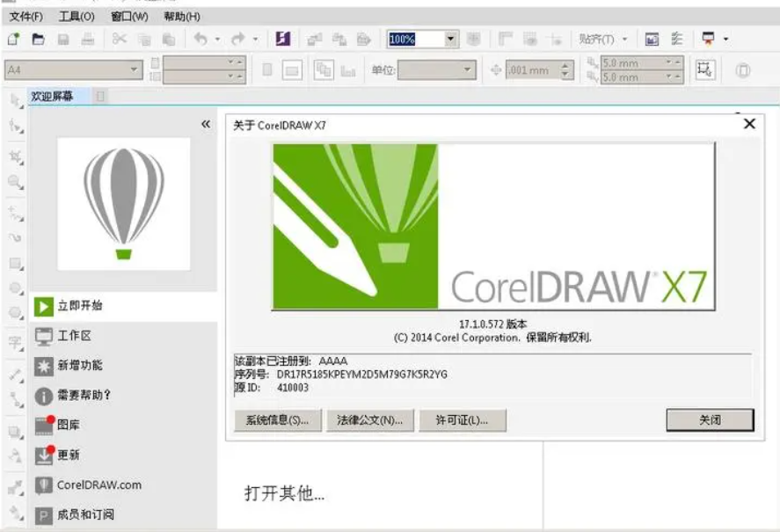Viewport: 780px width, 532px height.
Task: Open the 帮助(H) menu
Action: coord(182,17)
